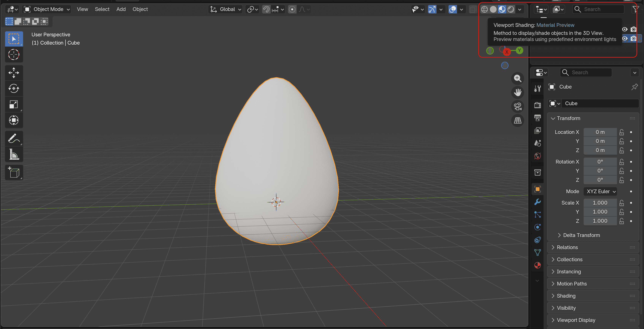Open the Scene properties tab
644x329 pixels.
point(537,143)
